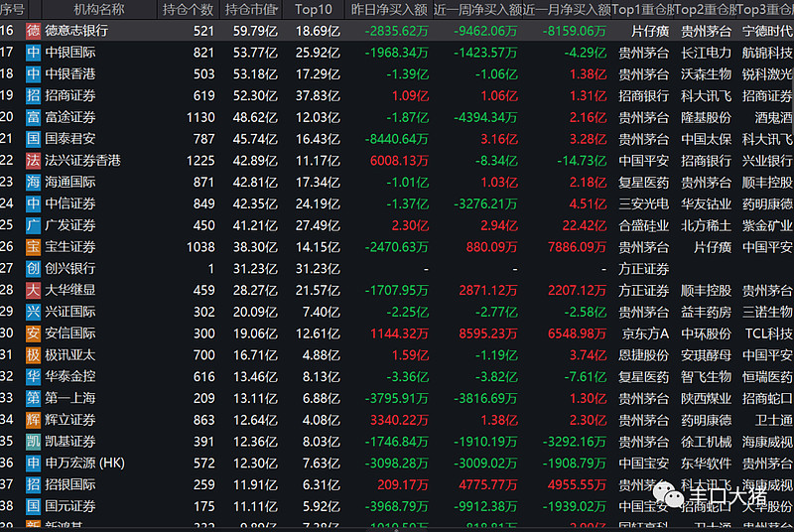Click the 创兴银行 logo icon
The image size is (794, 532).
click(34, 268)
